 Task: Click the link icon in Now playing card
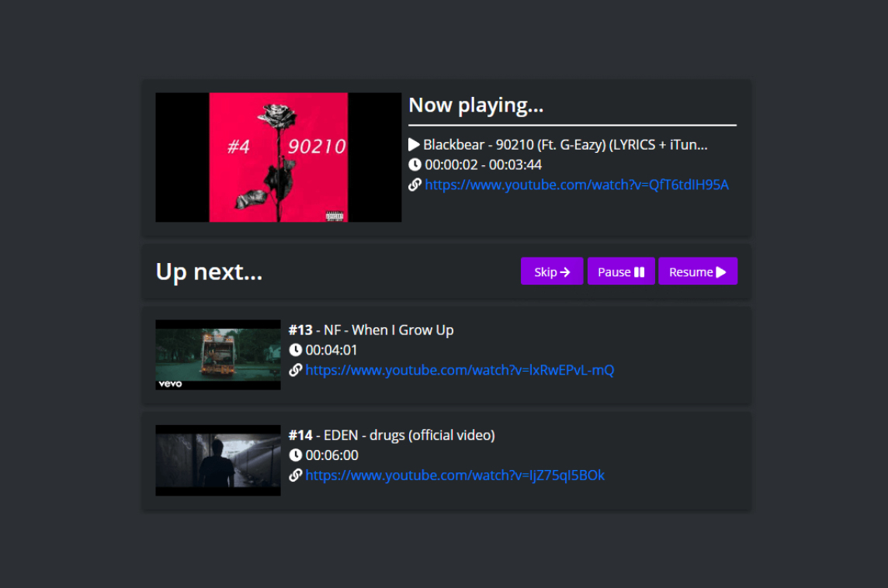(x=415, y=185)
